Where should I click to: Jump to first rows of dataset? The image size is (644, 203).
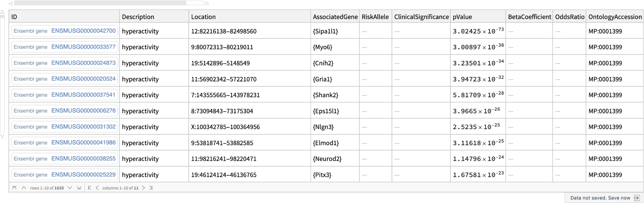coord(14,188)
